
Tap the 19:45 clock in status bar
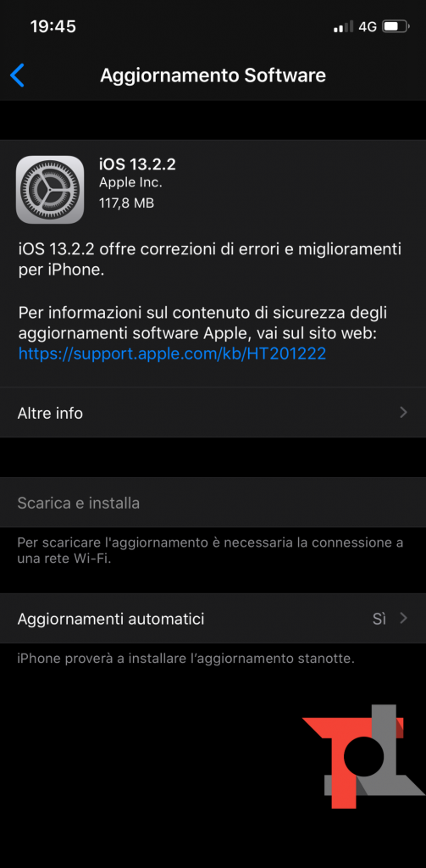53,26
